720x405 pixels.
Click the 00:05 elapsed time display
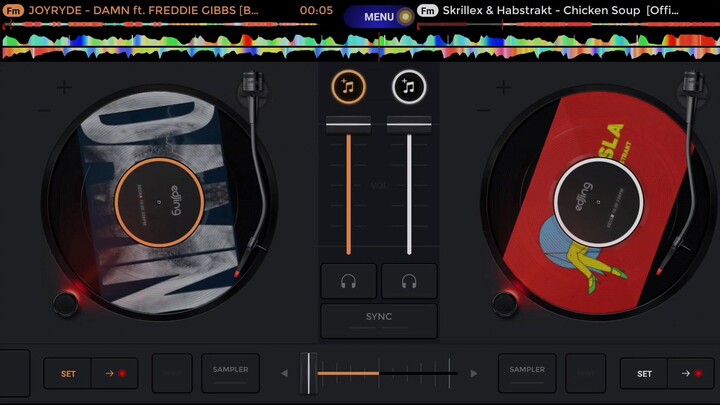tap(316, 11)
